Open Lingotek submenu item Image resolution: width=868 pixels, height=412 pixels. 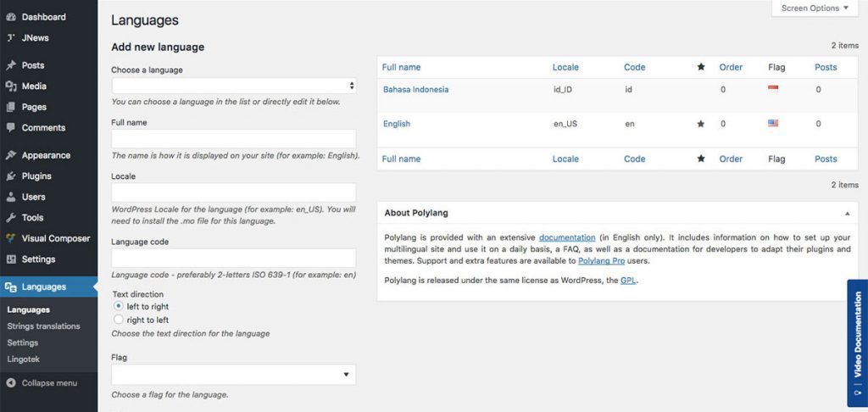(x=24, y=359)
